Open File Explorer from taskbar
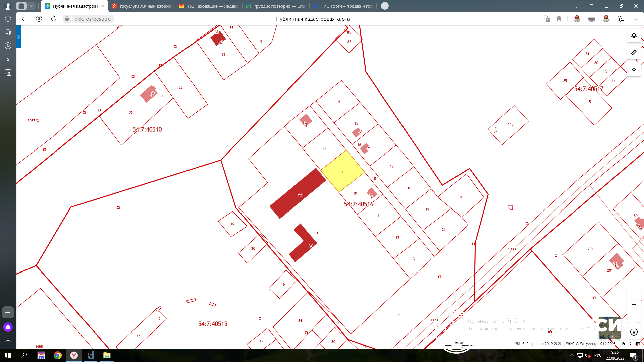 [x=107, y=355]
